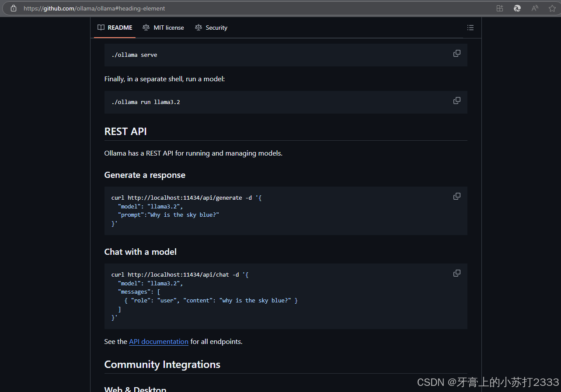This screenshot has height=392, width=561.
Task: Click the './ollama serve' code text
Action: pos(134,55)
